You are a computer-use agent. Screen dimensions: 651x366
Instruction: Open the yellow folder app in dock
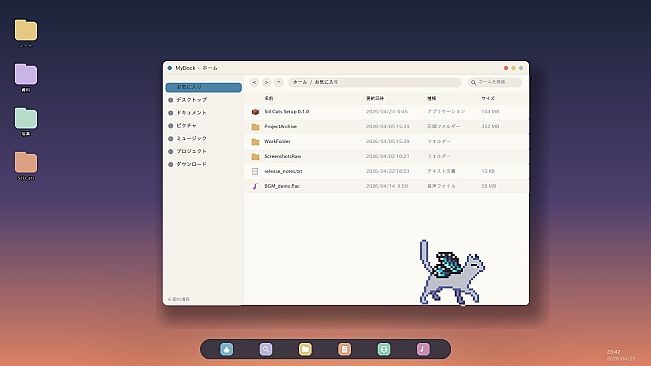pyautogui.click(x=305, y=349)
